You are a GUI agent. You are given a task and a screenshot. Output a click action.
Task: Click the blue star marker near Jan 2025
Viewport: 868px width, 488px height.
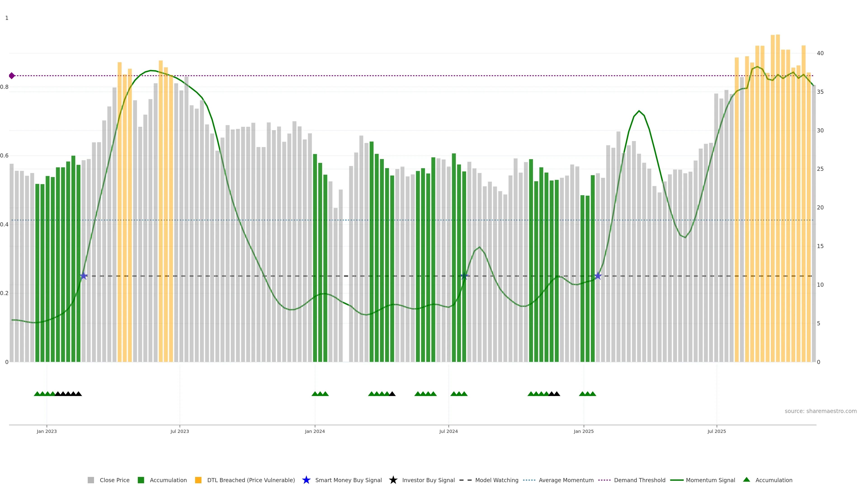point(598,276)
